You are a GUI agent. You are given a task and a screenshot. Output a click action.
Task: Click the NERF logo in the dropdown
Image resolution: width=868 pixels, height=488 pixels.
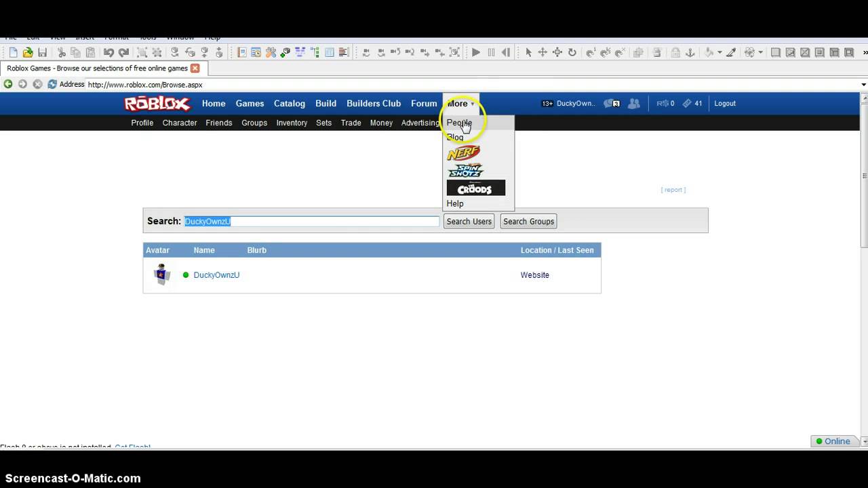(463, 153)
